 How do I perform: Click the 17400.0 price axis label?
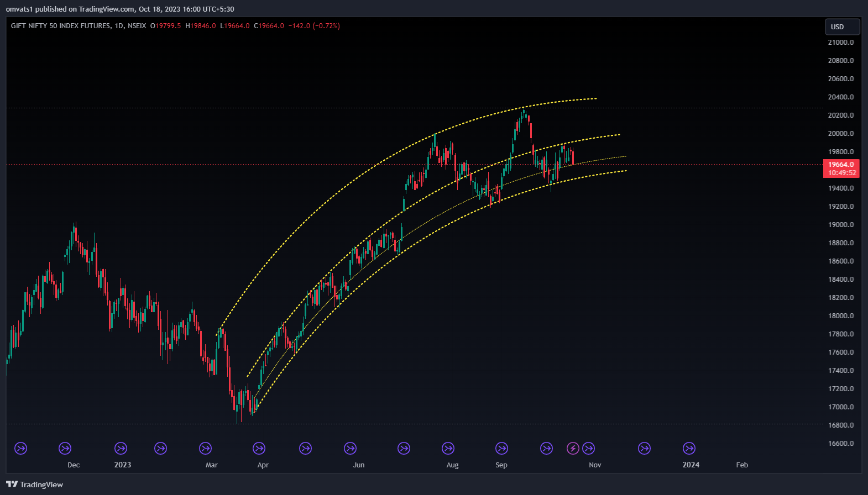pos(841,371)
